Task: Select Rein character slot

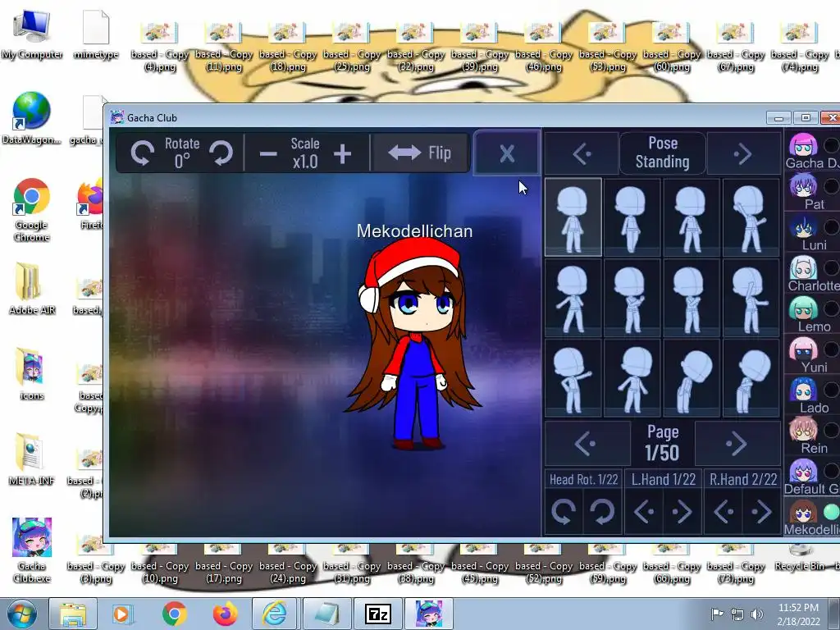Action: pyautogui.click(x=811, y=435)
